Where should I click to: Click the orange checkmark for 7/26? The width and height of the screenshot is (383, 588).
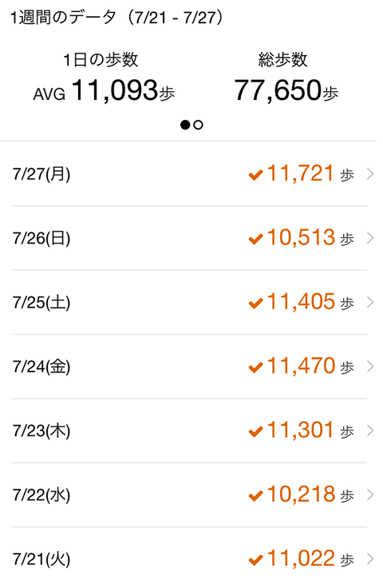[x=255, y=239]
